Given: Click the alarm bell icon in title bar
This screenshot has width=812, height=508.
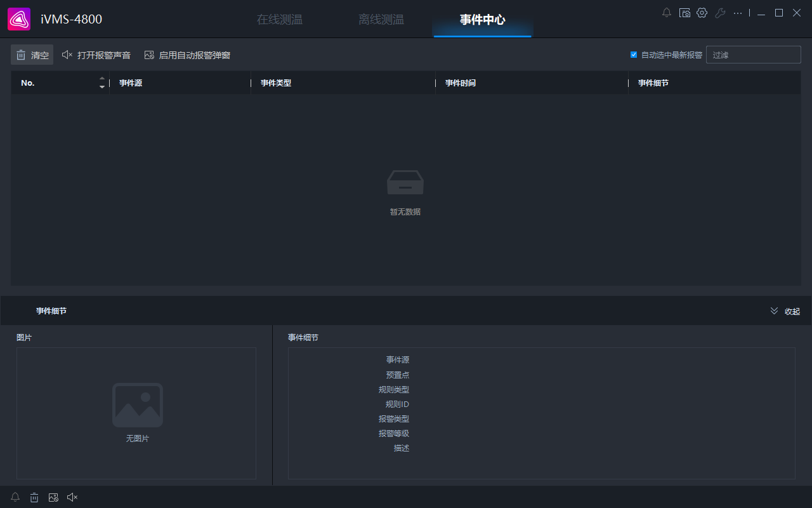Looking at the screenshot, I should tap(667, 13).
